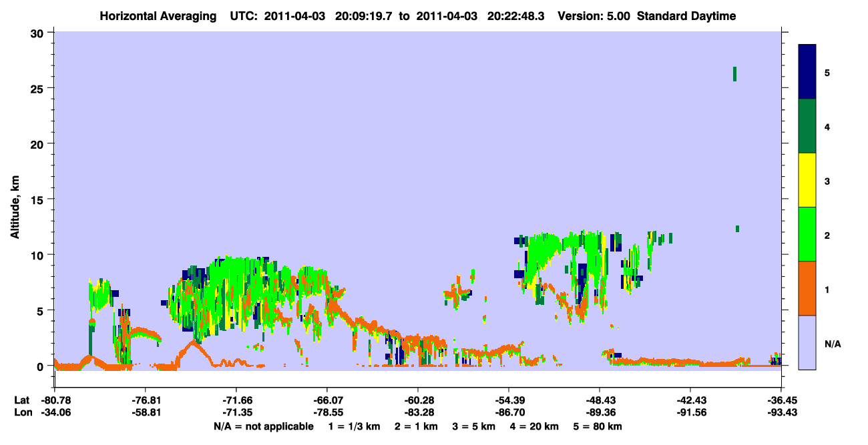
Task: Click latitude value -66.07
Action: pyautogui.click(x=327, y=400)
